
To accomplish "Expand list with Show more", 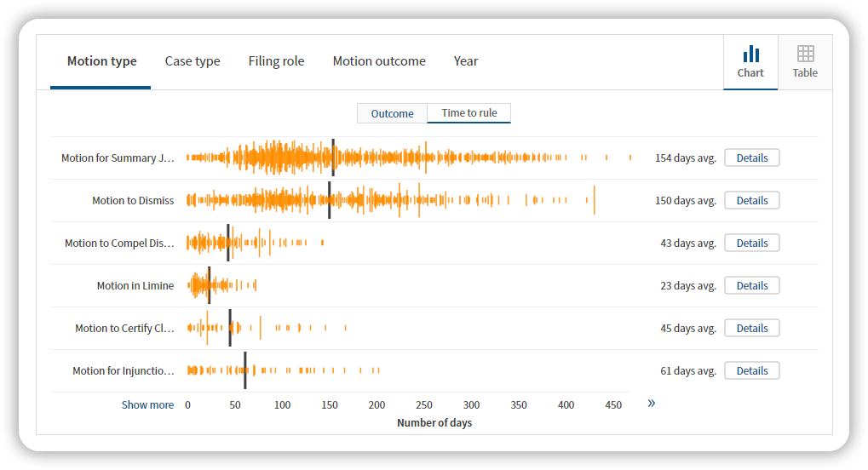I will click(147, 405).
